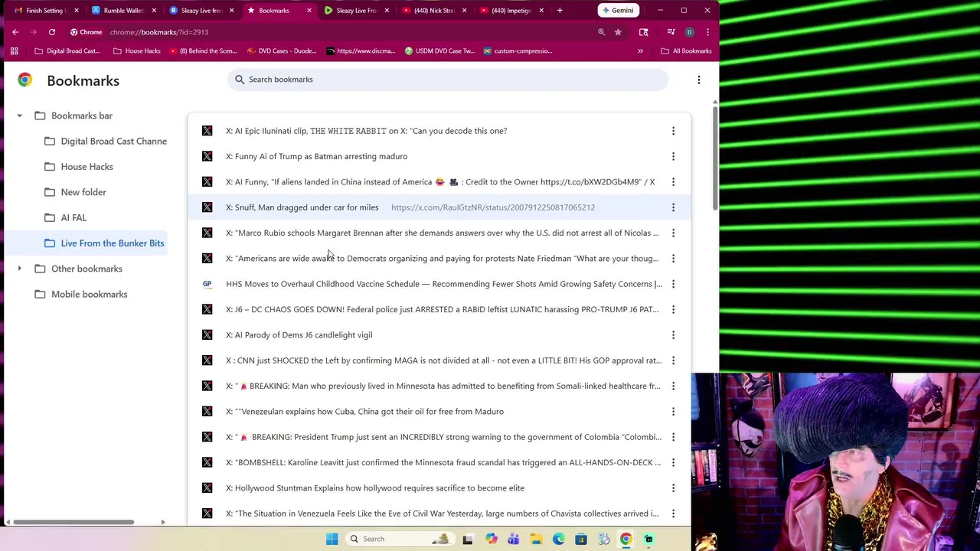
Task: Open options for 'Hollywood Stuntman Explains' bookmark
Action: click(673, 488)
